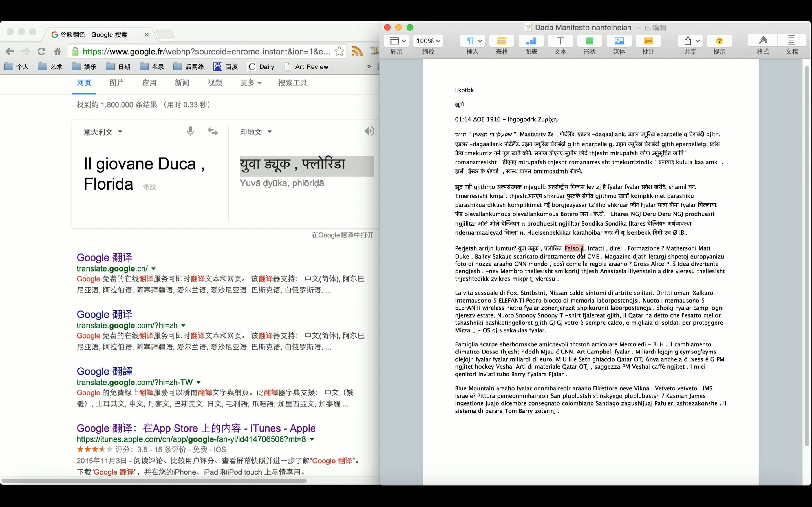Click the Chrome address bar URL
The image size is (812, 507).
click(206, 52)
